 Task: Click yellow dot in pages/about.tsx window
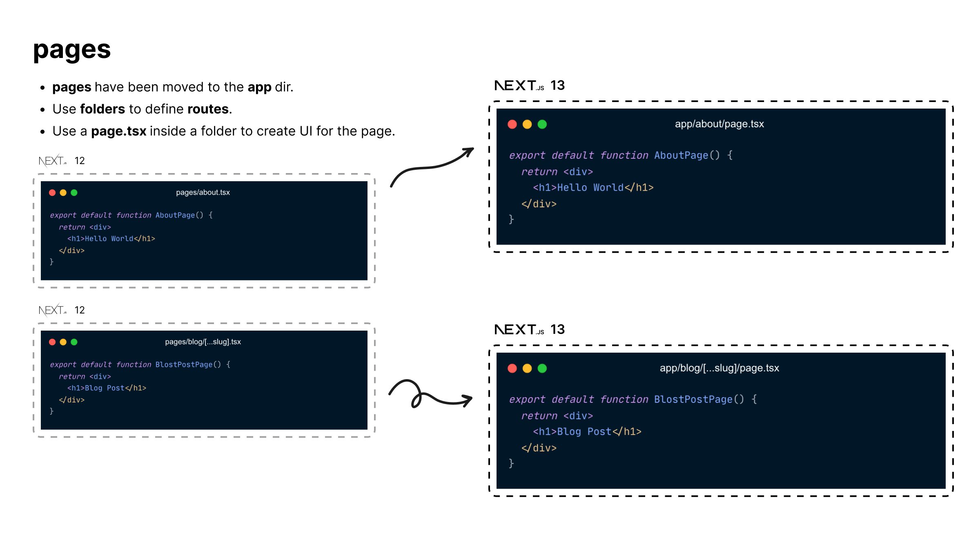[x=63, y=193]
